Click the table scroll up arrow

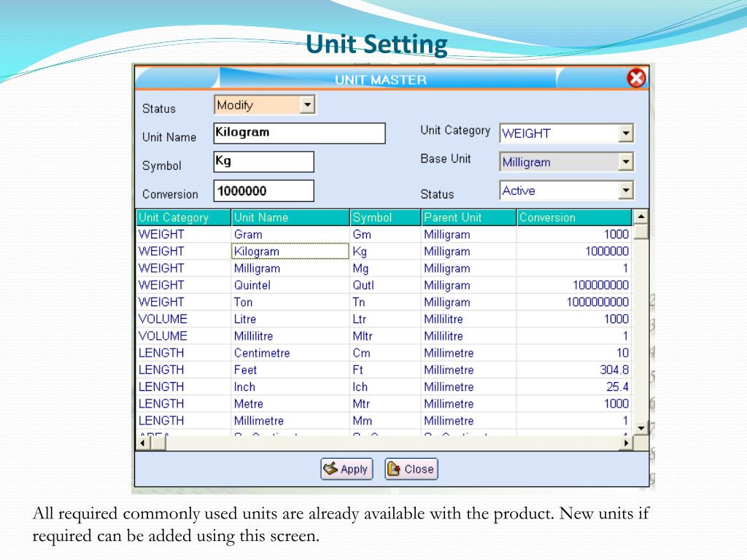point(641,217)
